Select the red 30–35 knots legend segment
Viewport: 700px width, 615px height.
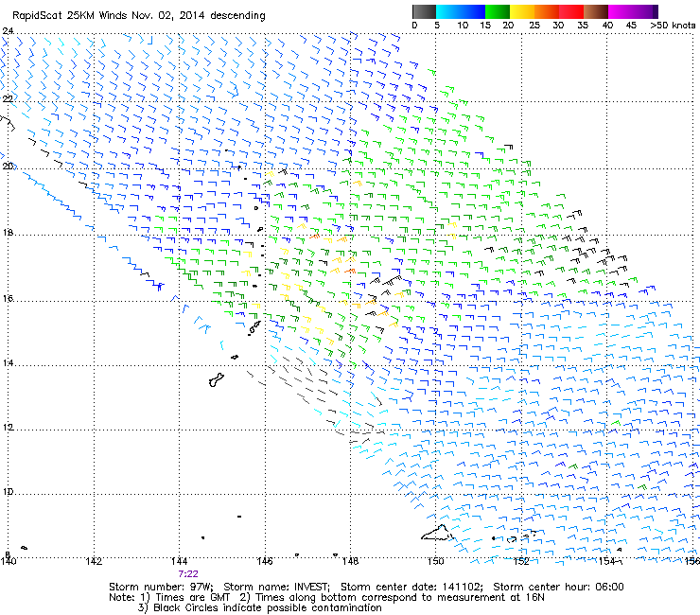[x=571, y=11]
